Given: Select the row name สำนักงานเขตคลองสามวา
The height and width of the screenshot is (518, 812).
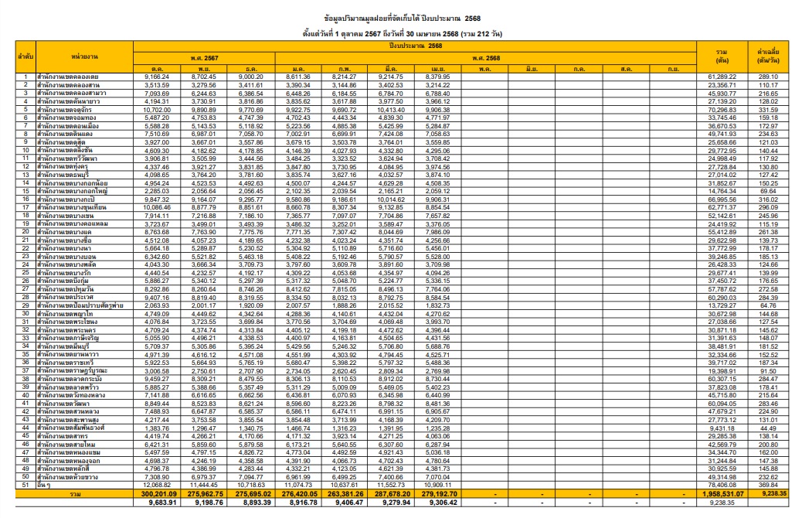Looking at the screenshot, I should pos(71,94).
